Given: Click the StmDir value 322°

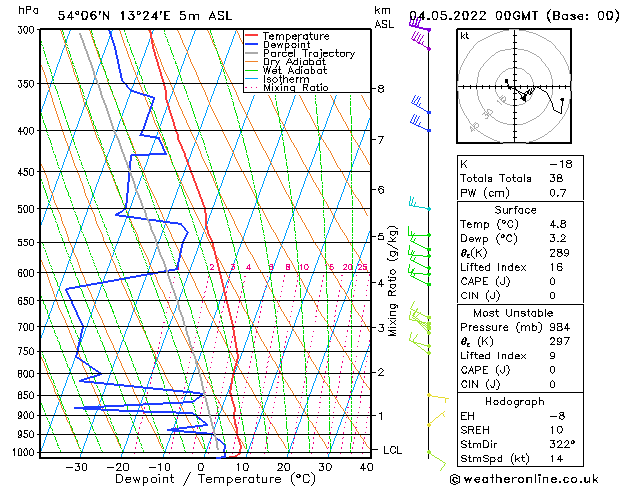Looking at the screenshot, I should pos(562,445).
